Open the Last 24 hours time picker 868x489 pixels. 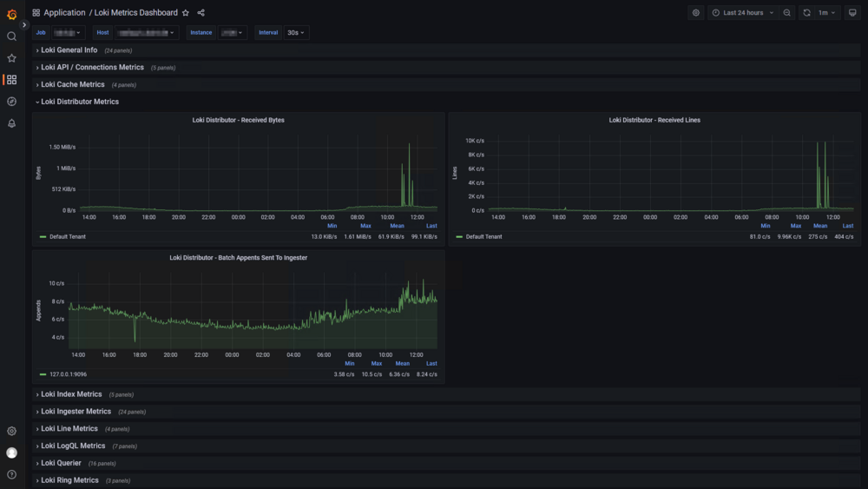pyautogui.click(x=743, y=13)
